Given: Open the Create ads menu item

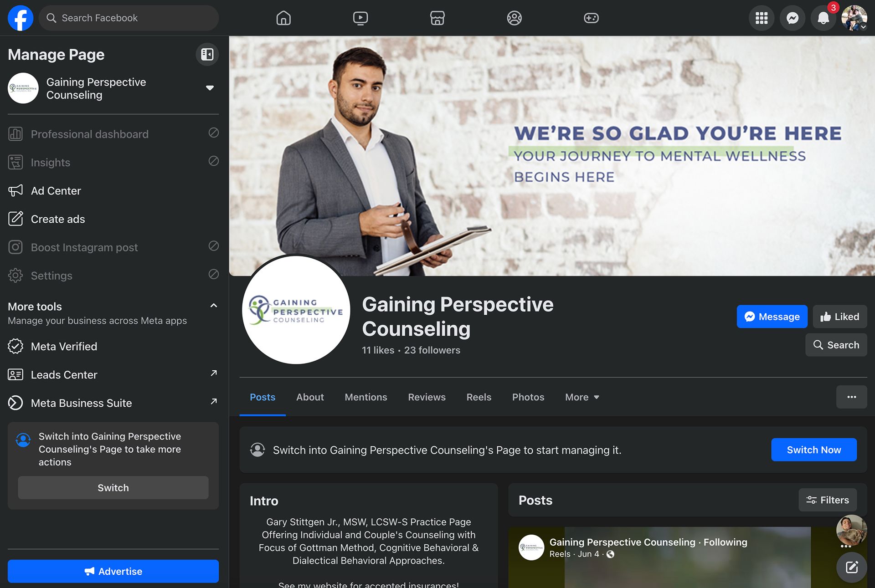Looking at the screenshot, I should click(113, 219).
